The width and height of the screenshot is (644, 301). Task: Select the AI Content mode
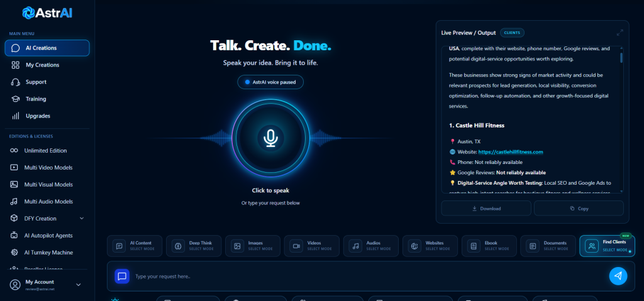tap(135, 246)
